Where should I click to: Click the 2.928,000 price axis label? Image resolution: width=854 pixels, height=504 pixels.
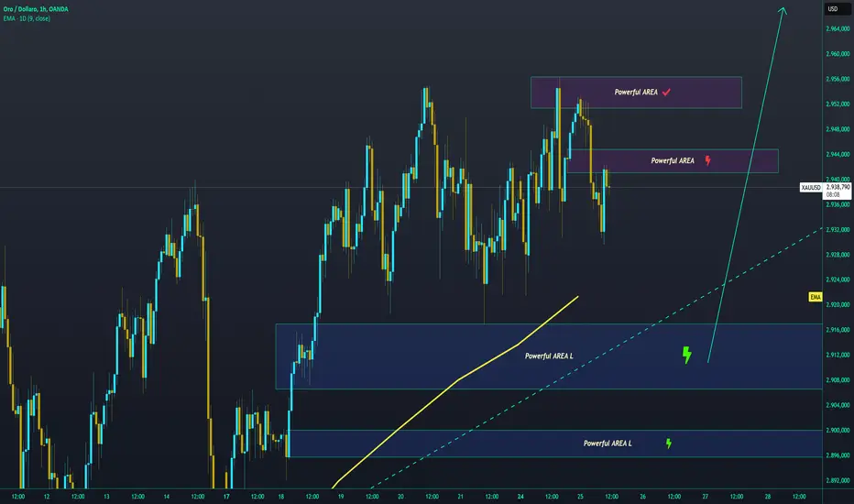[x=838, y=255]
